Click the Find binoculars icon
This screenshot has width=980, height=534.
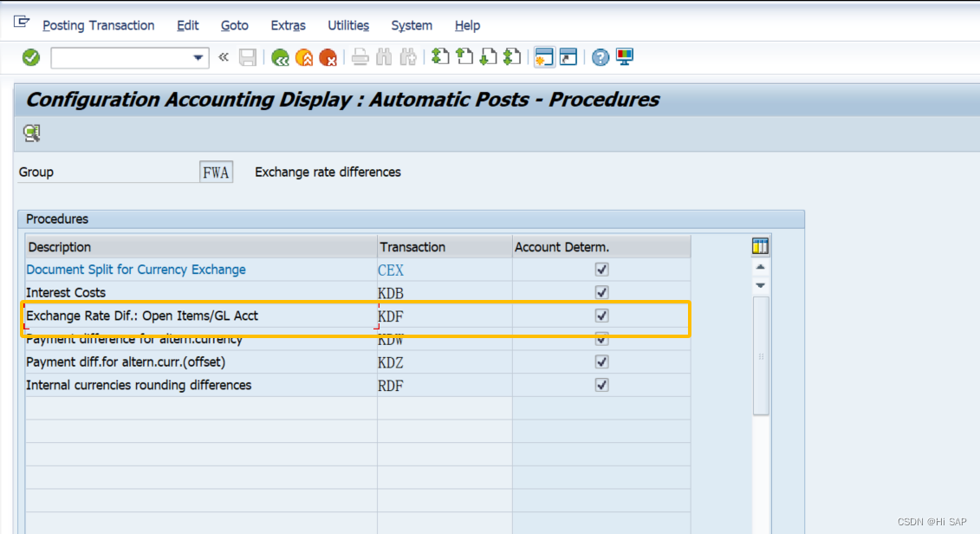point(382,56)
